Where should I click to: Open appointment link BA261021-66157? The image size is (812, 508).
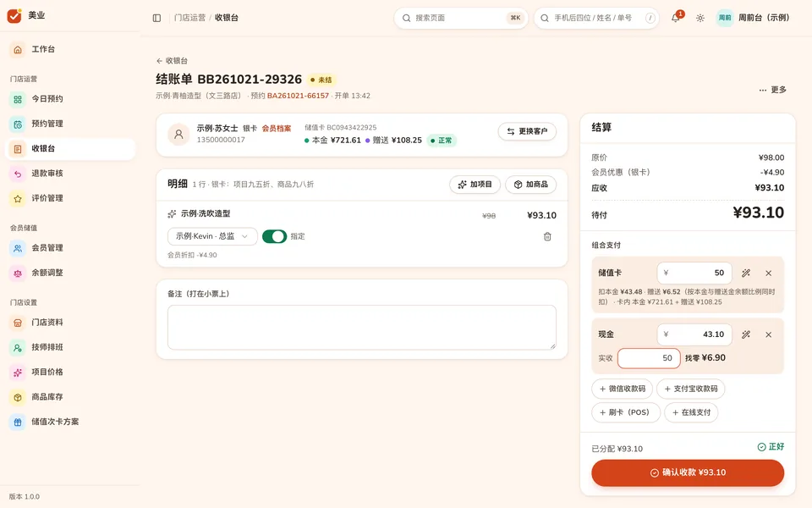(298, 96)
